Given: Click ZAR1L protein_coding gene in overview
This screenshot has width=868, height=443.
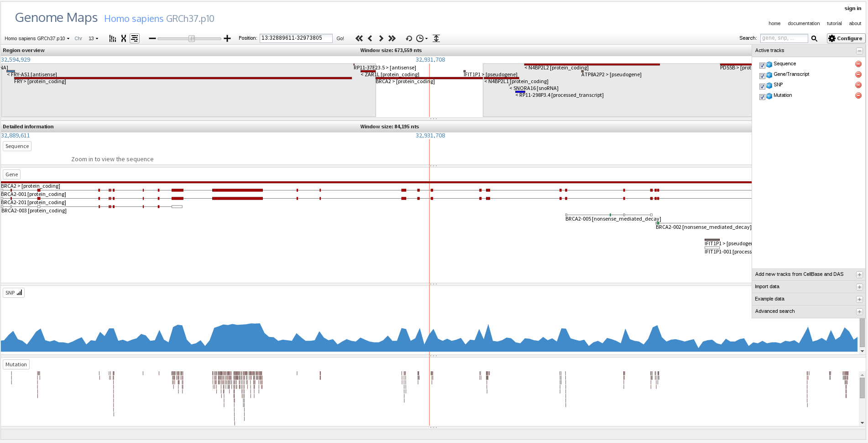Looking at the screenshot, I should point(390,75).
